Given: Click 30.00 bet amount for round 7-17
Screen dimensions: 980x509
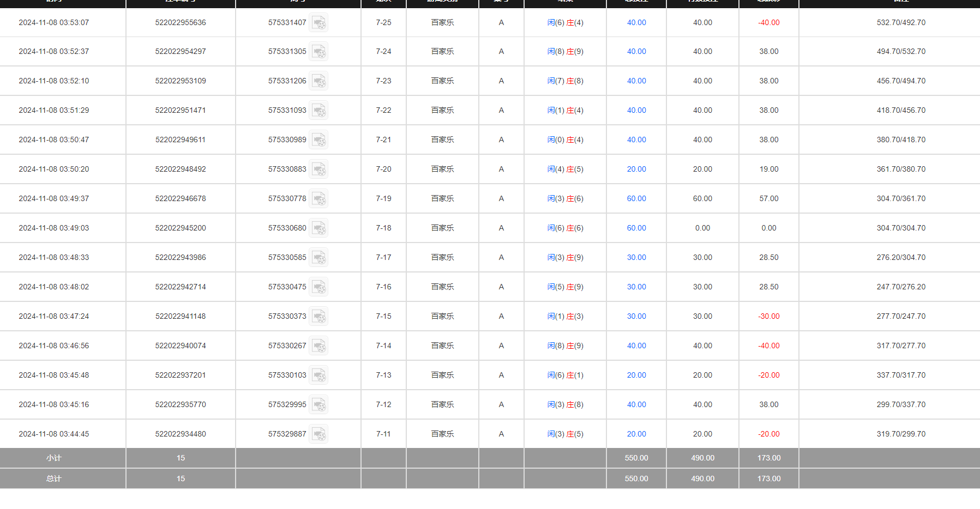Looking at the screenshot, I should [636, 258].
